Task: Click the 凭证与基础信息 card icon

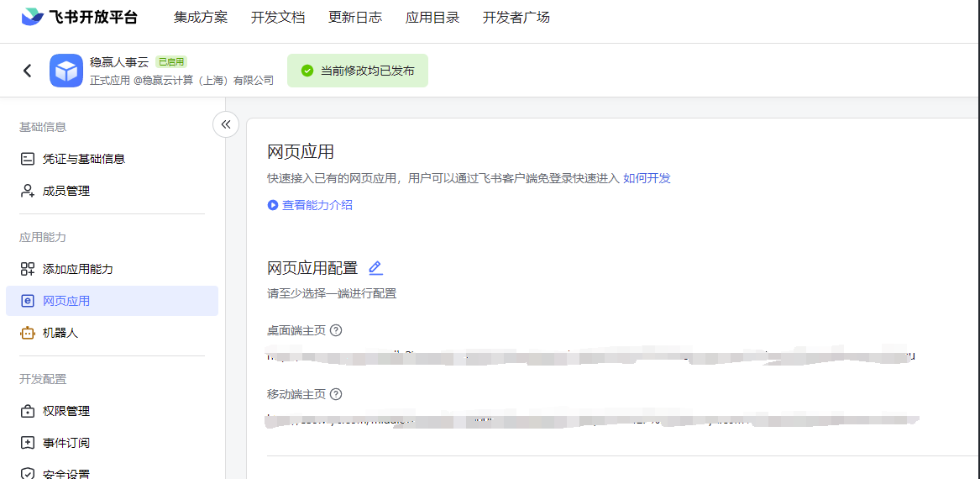Action: pos(27,159)
